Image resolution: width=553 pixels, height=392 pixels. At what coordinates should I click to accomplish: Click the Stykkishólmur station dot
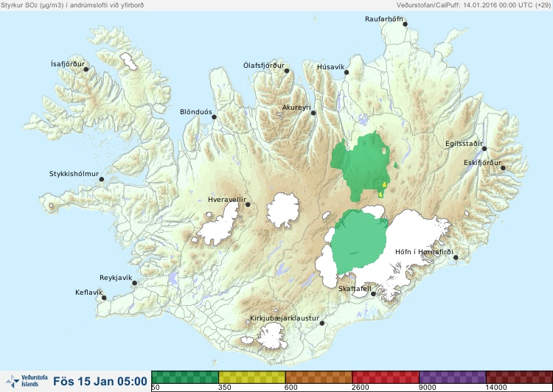102,180
